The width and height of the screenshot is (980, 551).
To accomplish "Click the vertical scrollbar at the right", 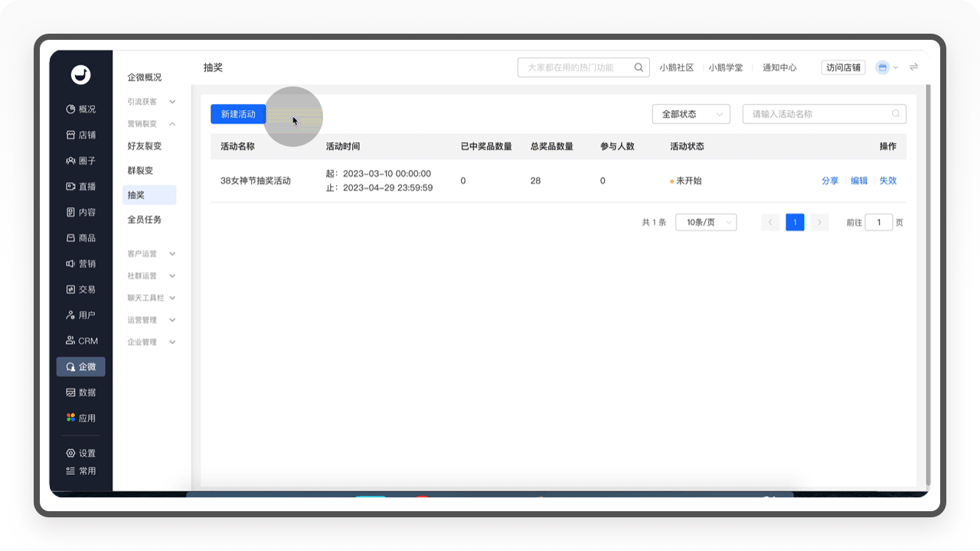I will (x=929, y=283).
